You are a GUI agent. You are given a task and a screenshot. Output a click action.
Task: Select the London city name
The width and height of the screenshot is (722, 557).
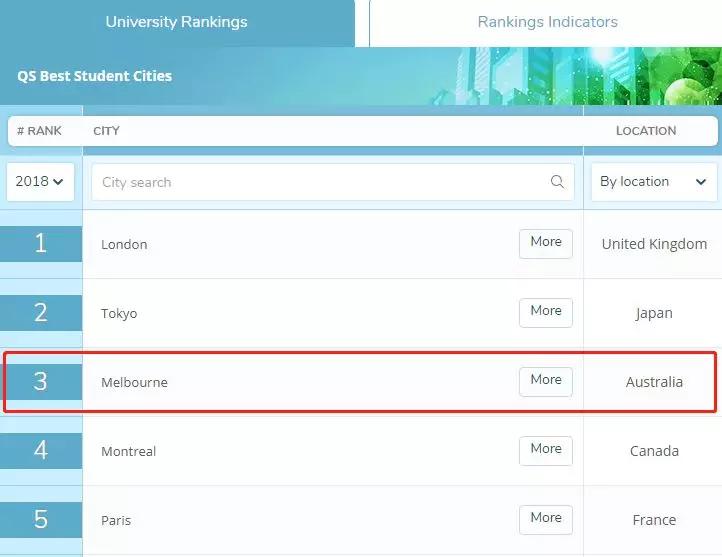tap(124, 244)
